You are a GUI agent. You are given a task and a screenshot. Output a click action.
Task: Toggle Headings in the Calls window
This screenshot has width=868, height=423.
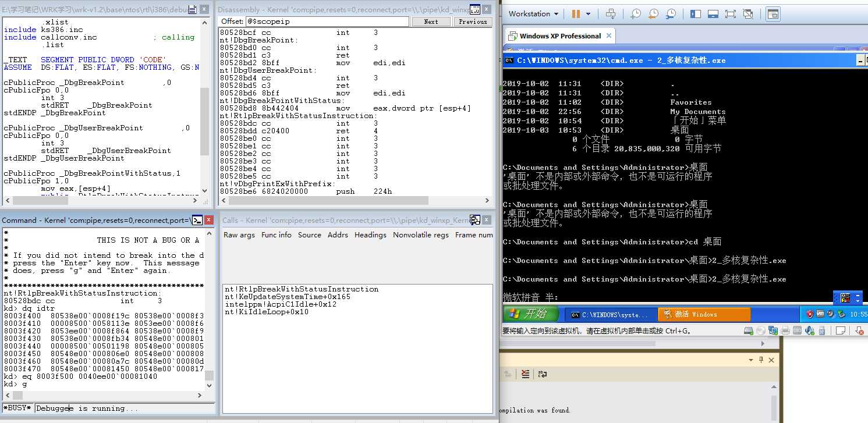tap(370, 235)
